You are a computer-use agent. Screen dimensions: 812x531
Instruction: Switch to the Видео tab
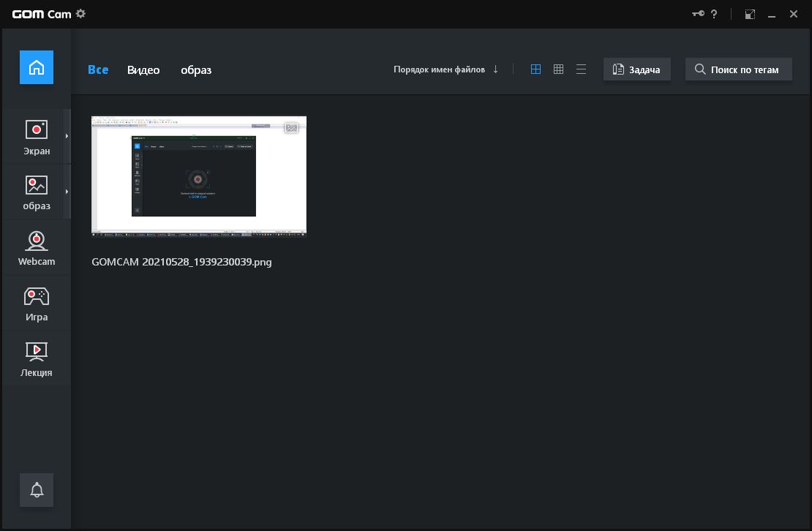point(143,70)
